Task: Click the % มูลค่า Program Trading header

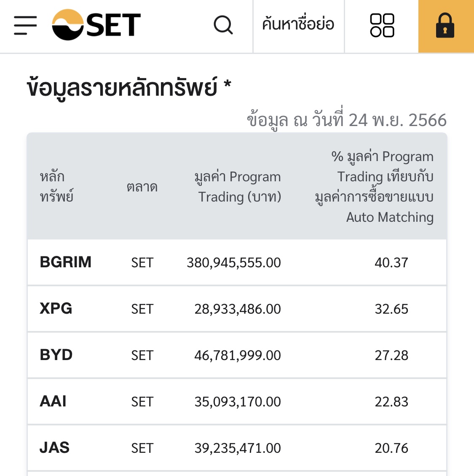Action: point(374,187)
